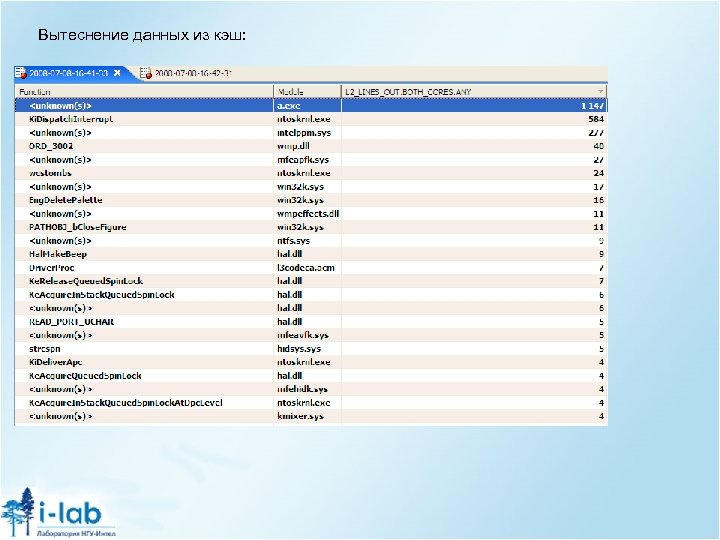Select the ORD_3002 function row
Screen dimensions: 720x540
tap(311, 146)
